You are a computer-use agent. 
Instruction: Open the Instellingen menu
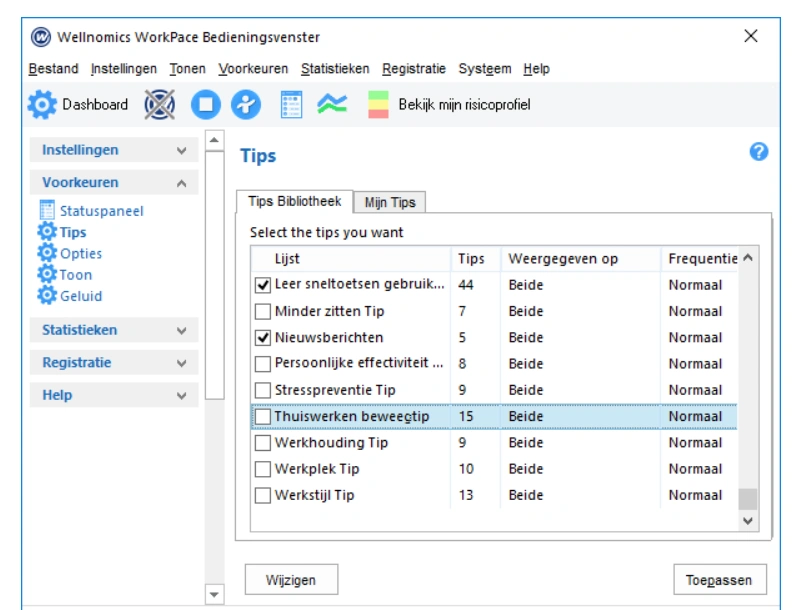(x=124, y=69)
